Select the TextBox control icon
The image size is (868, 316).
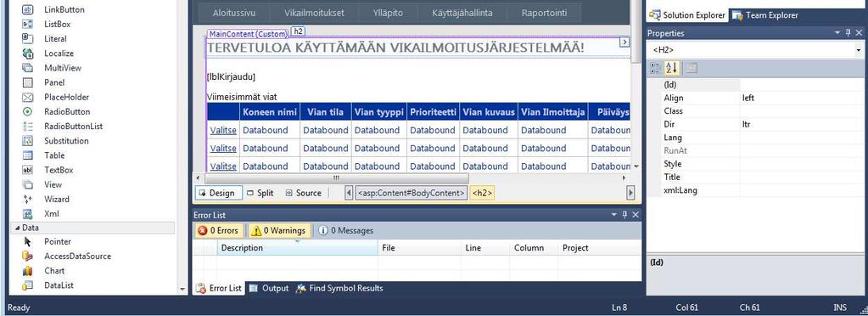coord(28,170)
